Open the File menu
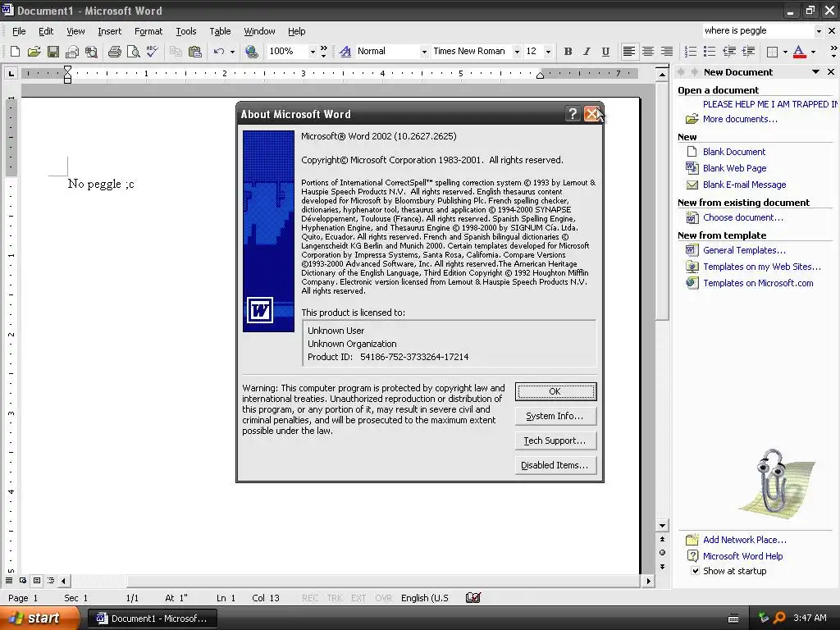The image size is (840, 630). 19,31
